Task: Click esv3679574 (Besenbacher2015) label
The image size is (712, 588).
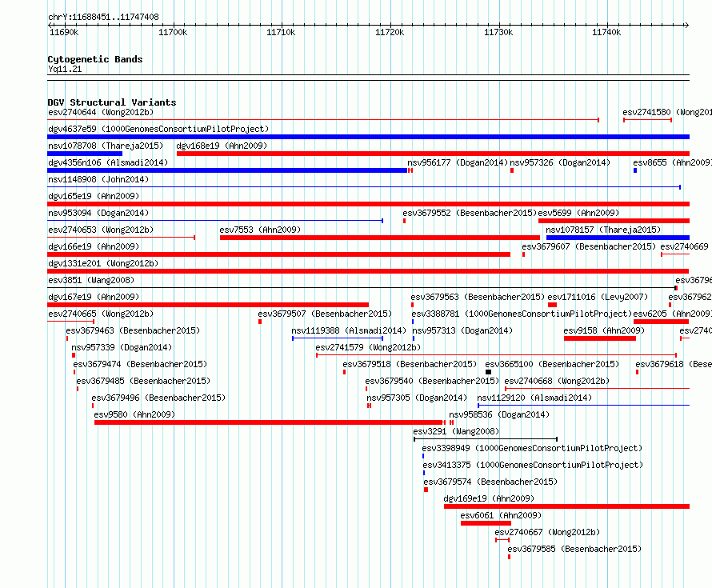Action: tap(490, 482)
